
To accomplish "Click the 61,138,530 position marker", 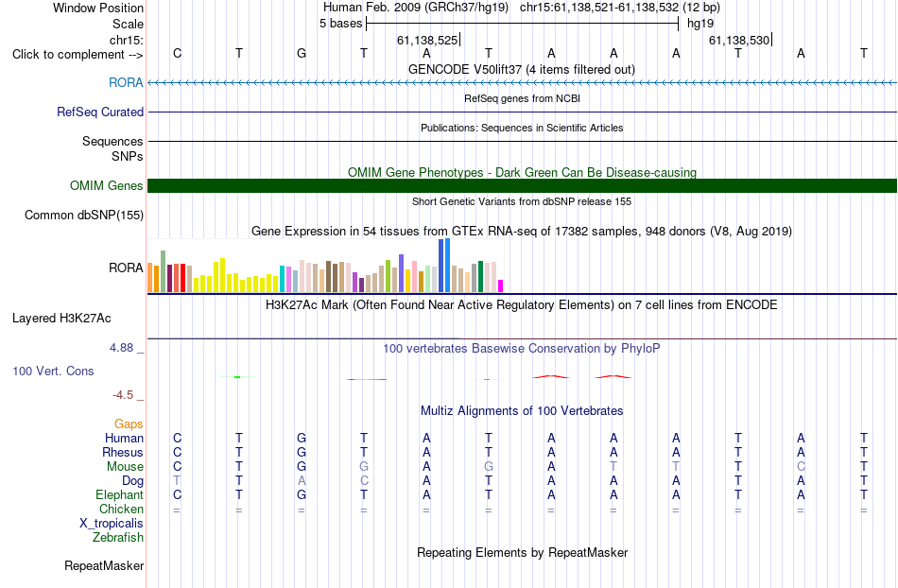I will coord(739,40).
